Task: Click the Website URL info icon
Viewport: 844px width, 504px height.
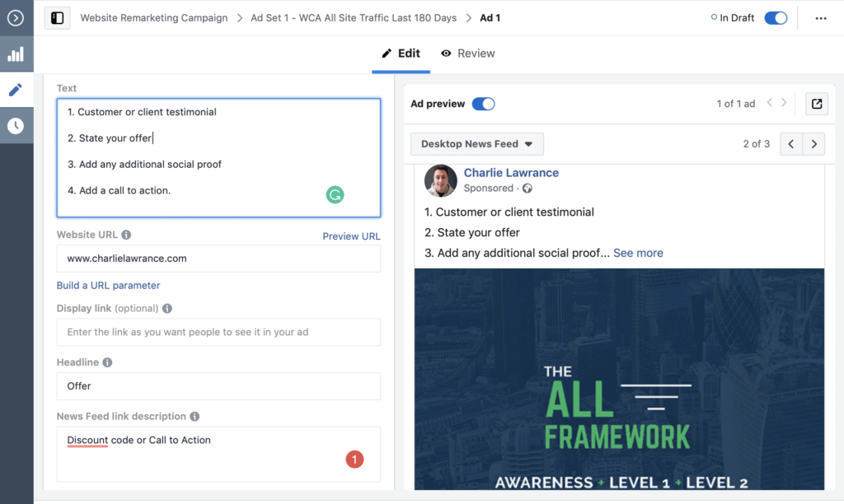Action: [x=126, y=235]
